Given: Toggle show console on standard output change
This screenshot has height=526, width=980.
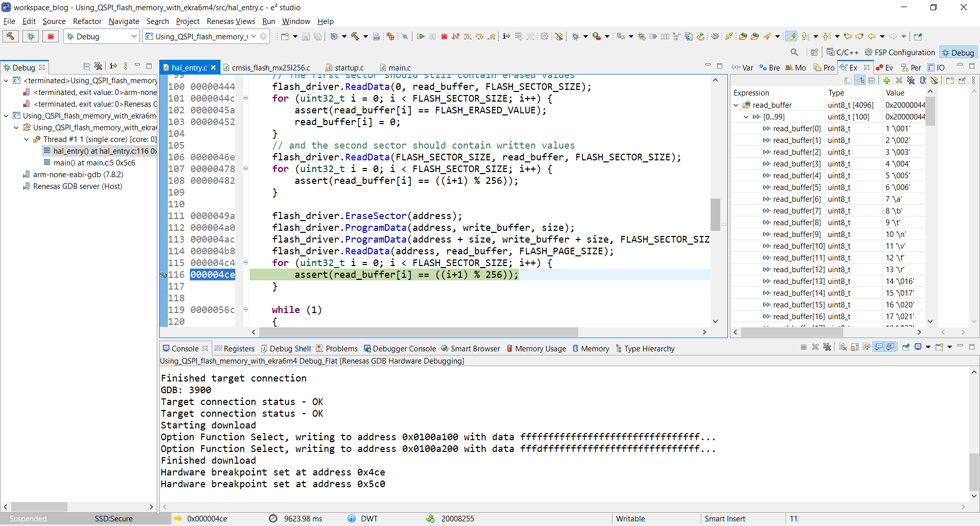Looking at the screenshot, I should pyautogui.click(x=878, y=347).
